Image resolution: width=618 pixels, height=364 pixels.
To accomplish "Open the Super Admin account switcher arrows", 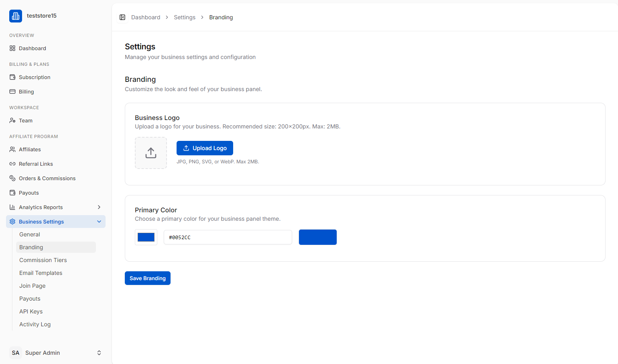I will [99, 353].
